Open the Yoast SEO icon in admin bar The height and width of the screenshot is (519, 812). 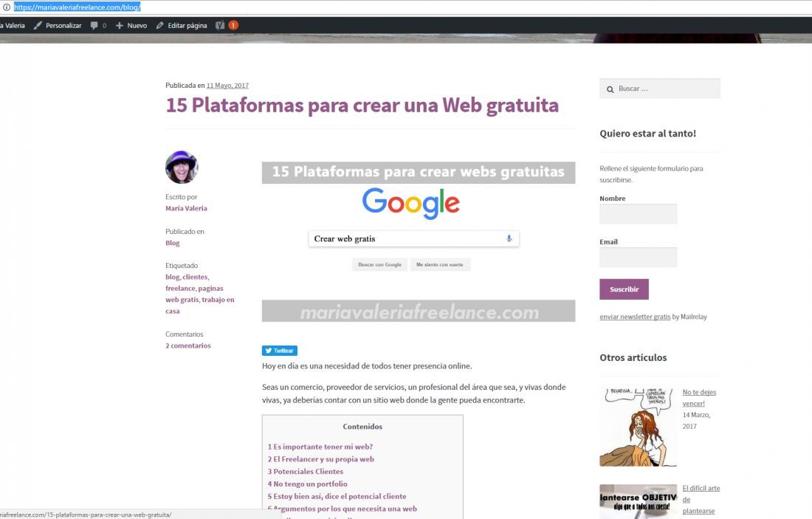[220, 25]
